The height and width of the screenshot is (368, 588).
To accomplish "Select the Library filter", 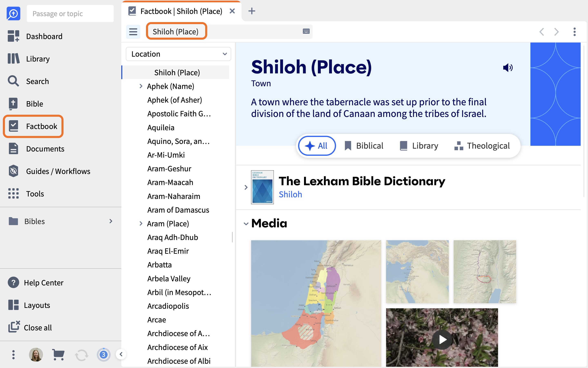I will click(x=419, y=146).
